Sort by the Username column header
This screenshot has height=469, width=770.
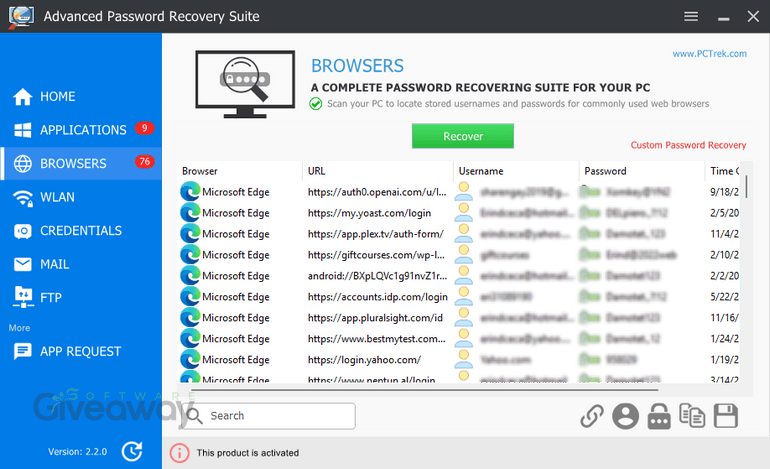click(x=516, y=171)
